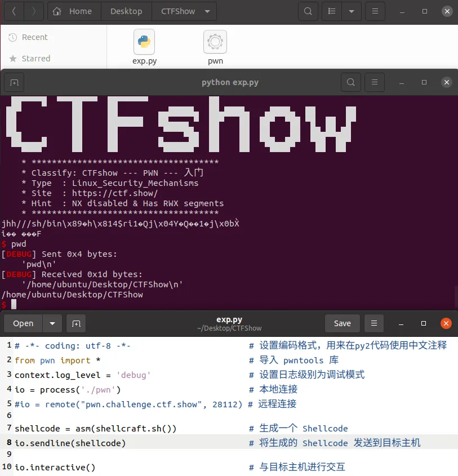Maximize the text editor window
Image resolution: width=458 pixels, height=476 pixels.
pos(424,323)
